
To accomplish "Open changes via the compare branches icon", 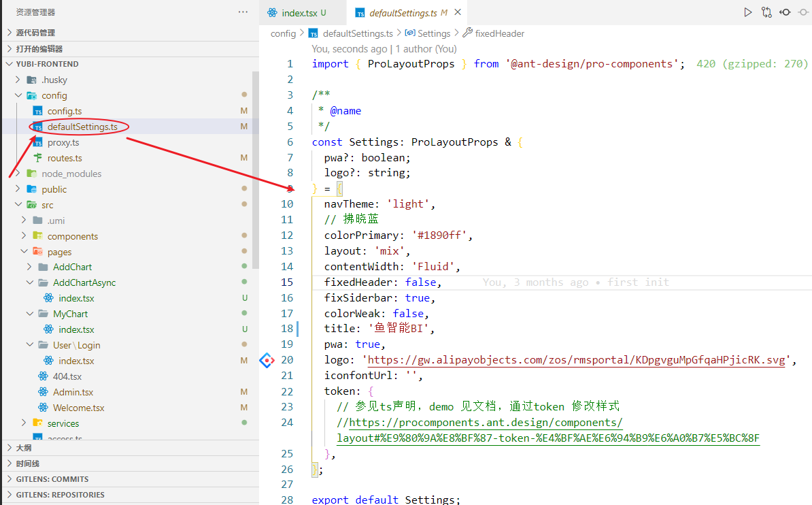I will coord(766,12).
